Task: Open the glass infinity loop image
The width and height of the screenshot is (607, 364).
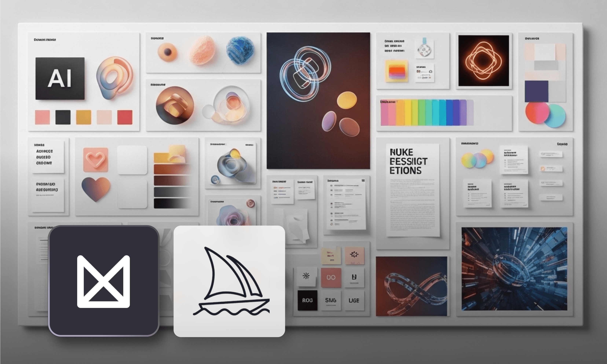Action: click(x=411, y=286)
